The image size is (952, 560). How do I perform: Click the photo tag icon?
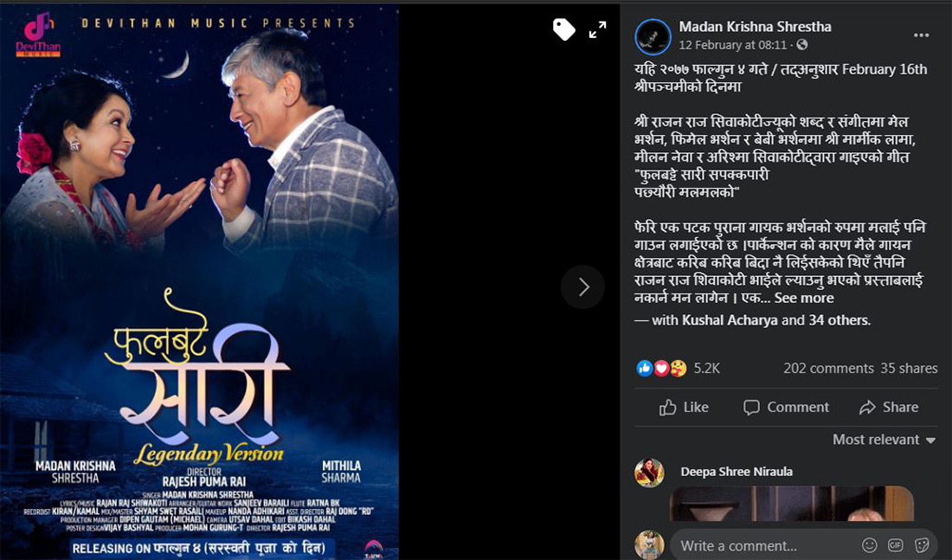pos(563,29)
